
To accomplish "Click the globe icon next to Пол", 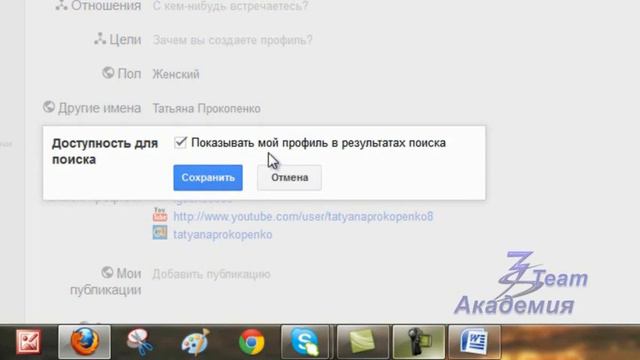I will pos(108,73).
